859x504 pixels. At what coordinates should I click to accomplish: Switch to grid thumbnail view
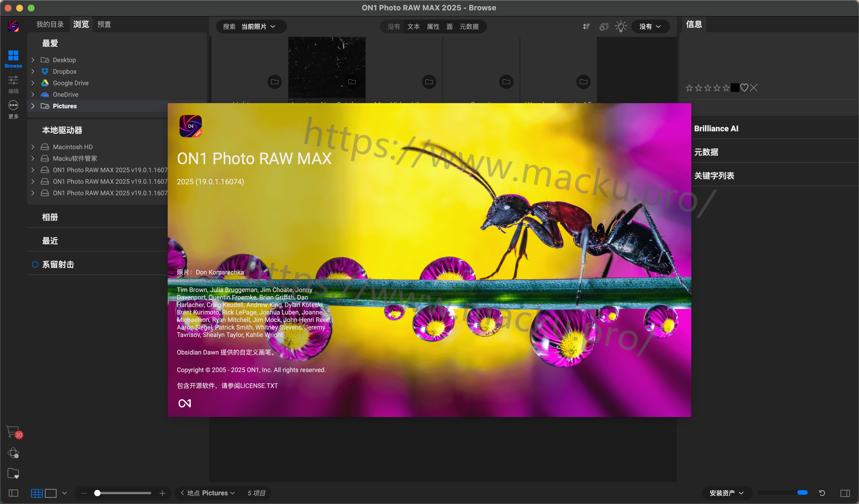[37, 493]
